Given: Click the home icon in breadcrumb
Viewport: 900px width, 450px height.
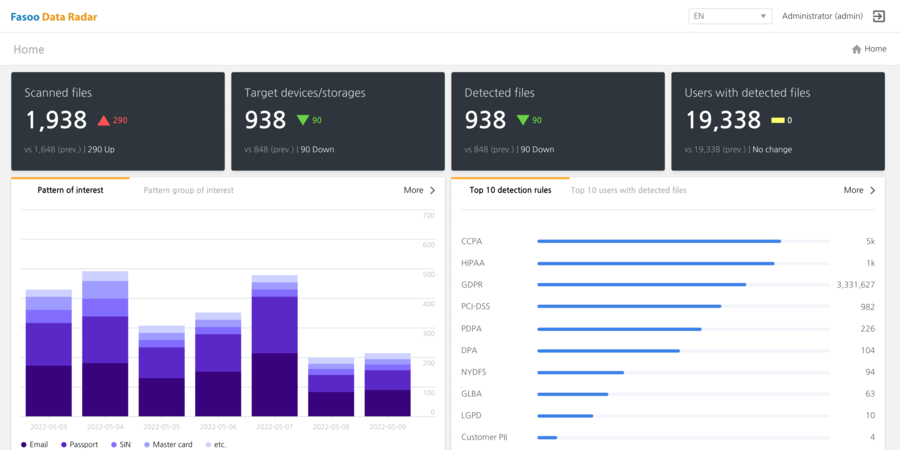Looking at the screenshot, I should (x=856, y=49).
